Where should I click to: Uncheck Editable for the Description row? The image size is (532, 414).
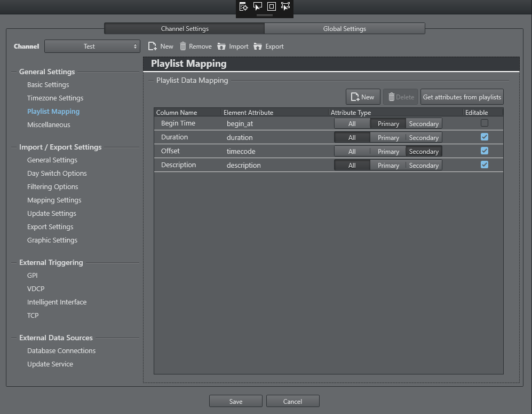click(x=484, y=165)
